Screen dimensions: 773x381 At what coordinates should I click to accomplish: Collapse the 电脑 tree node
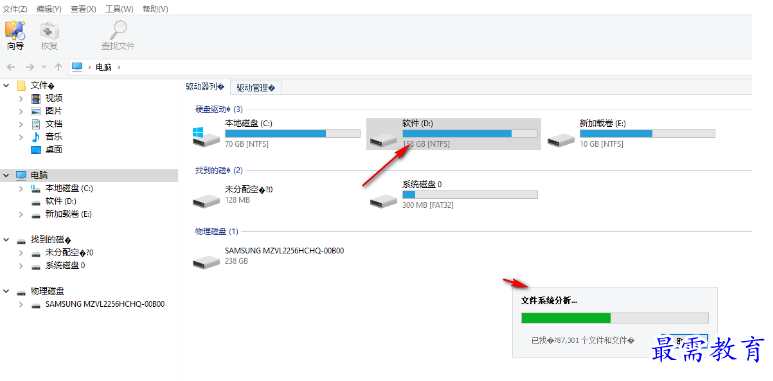[6, 175]
